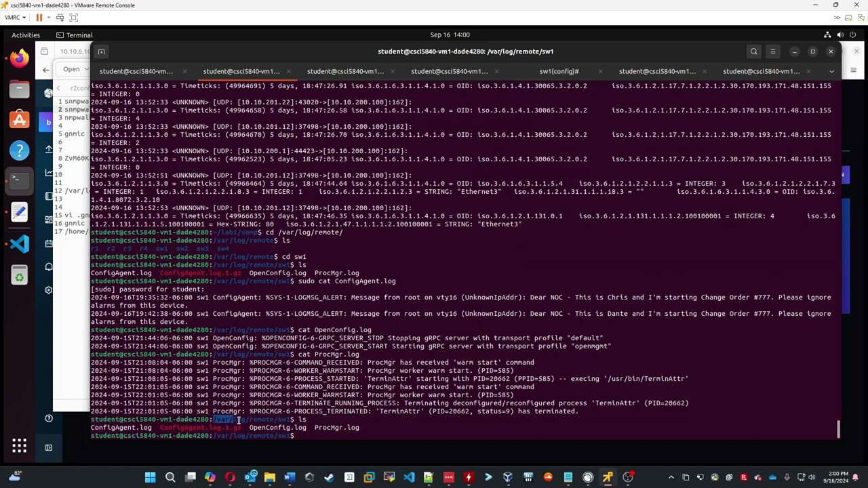Pause the virtual machine from VMRC toolbar
Viewport: 868px width, 488px height.
[39, 18]
